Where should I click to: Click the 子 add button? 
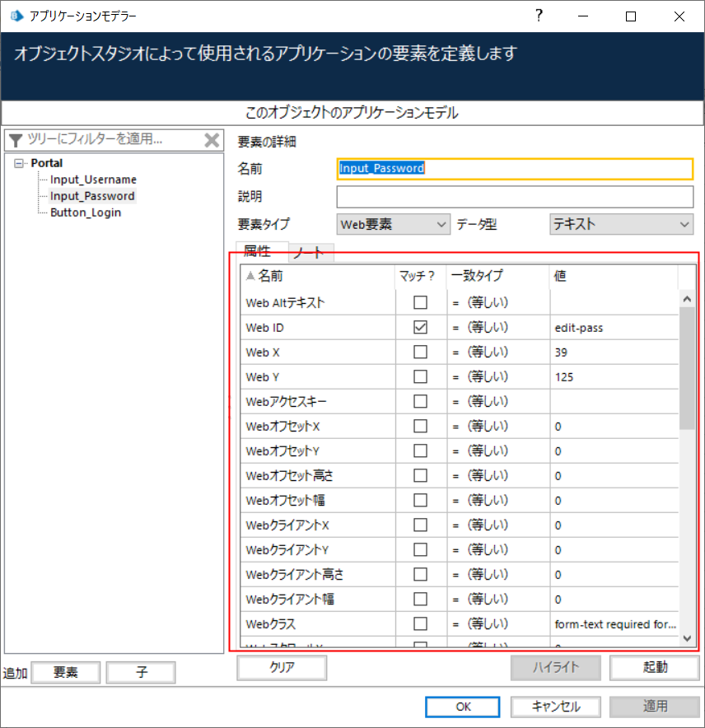tap(140, 672)
